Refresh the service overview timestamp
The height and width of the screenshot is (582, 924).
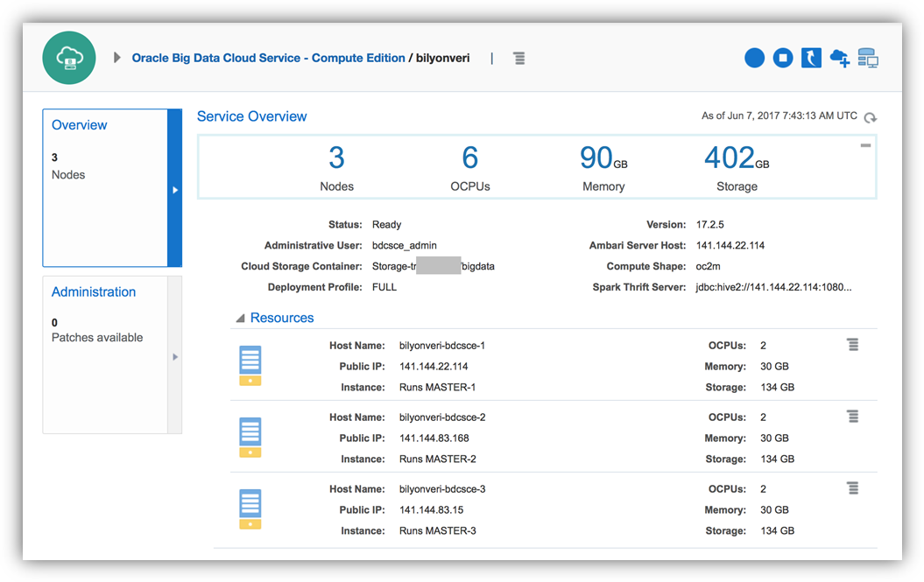tap(870, 117)
